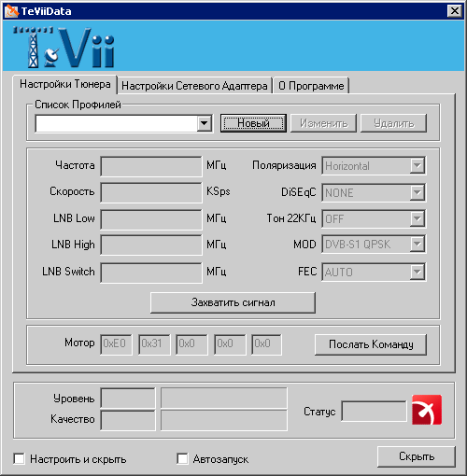Click the TeViiData title bar icon
The image size is (467, 476).
coord(11,11)
